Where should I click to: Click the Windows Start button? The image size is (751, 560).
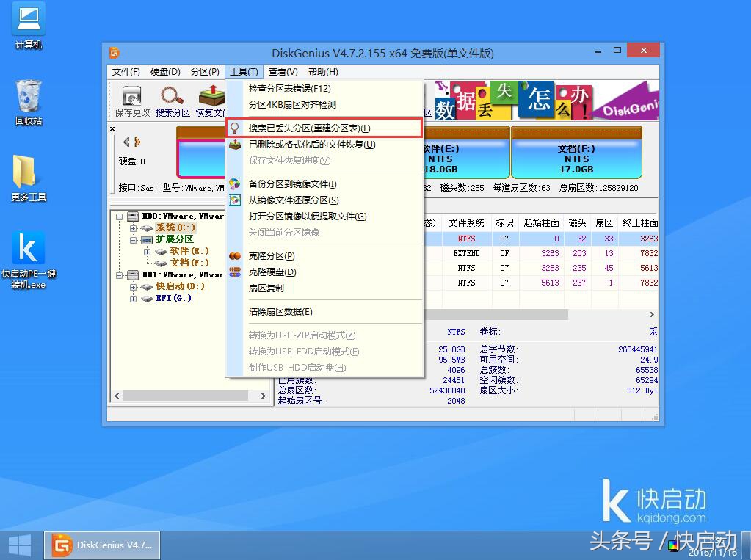coord(18,544)
